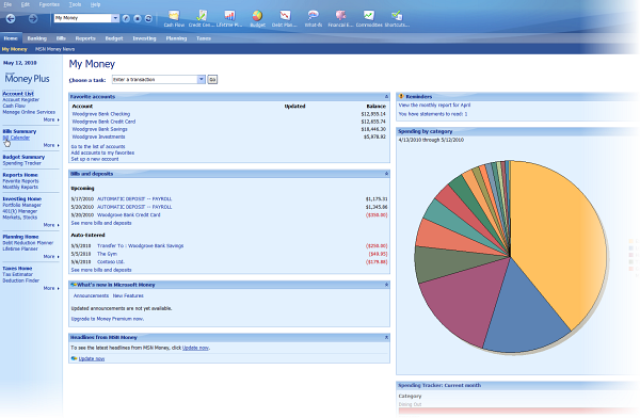Click the Back navigation arrow button

tap(10, 18)
